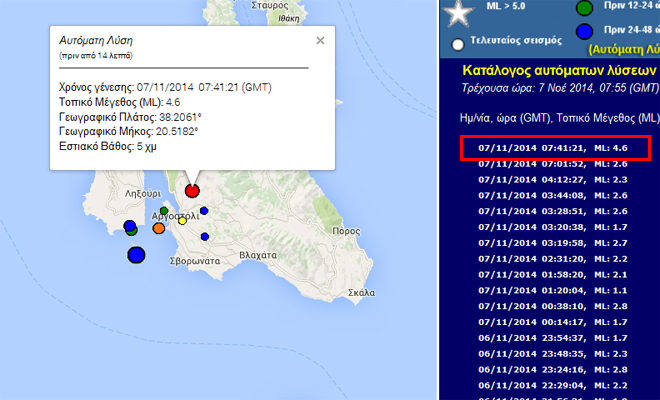This screenshot has height=400, width=660.
Task: Open the 07:01:52 ML 2.6 catalog entry
Action: click(x=553, y=164)
